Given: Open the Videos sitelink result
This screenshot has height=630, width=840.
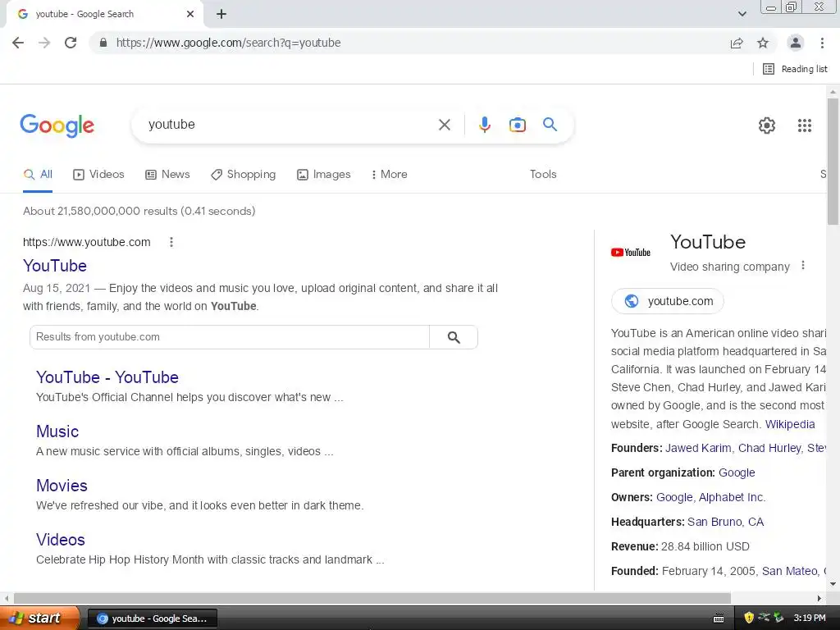Looking at the screenshot, I should [61, 540].
